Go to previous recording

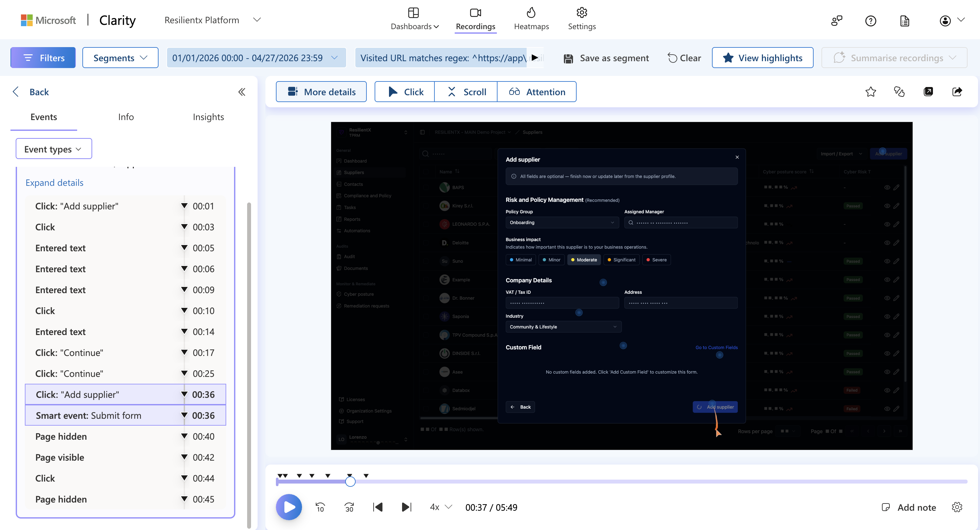coord(378,507)
